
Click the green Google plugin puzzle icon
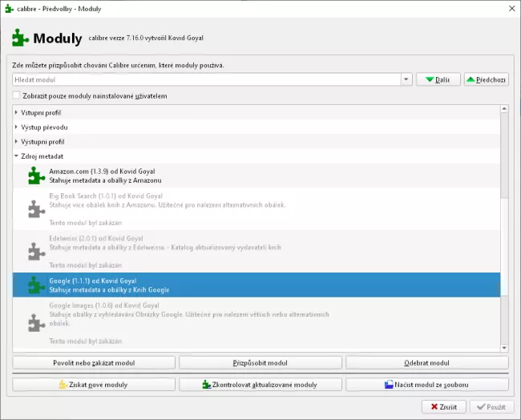click(36, 285)
